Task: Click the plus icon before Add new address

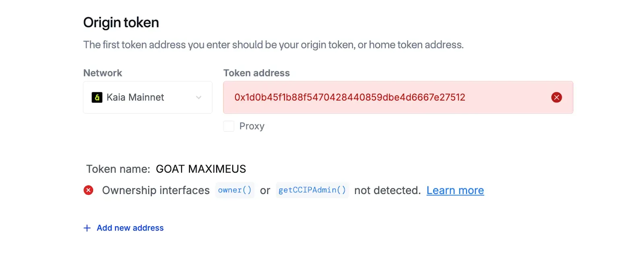Action: (87, 228)
